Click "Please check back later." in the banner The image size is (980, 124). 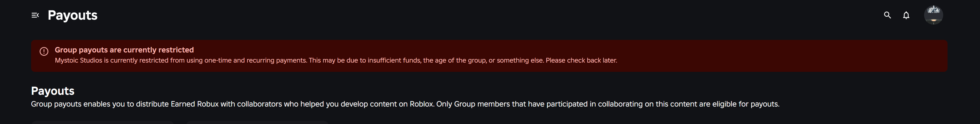click(x=581, y=60)
